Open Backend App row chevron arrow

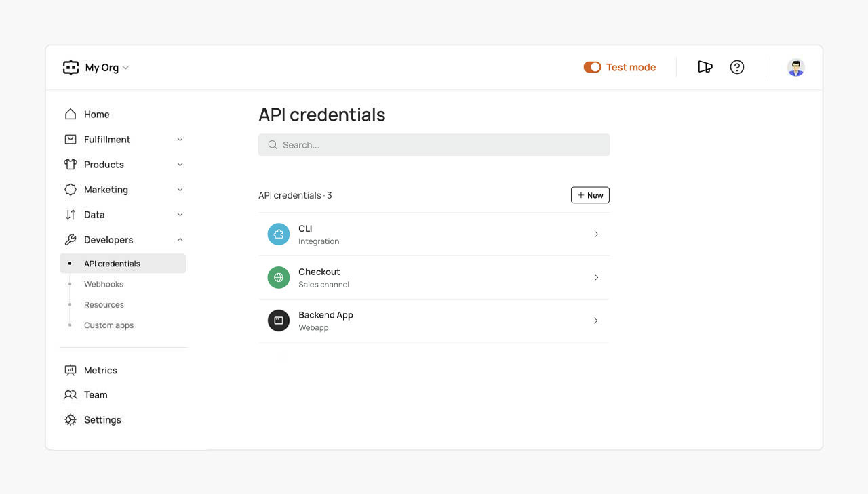click(x=596, y=321)
